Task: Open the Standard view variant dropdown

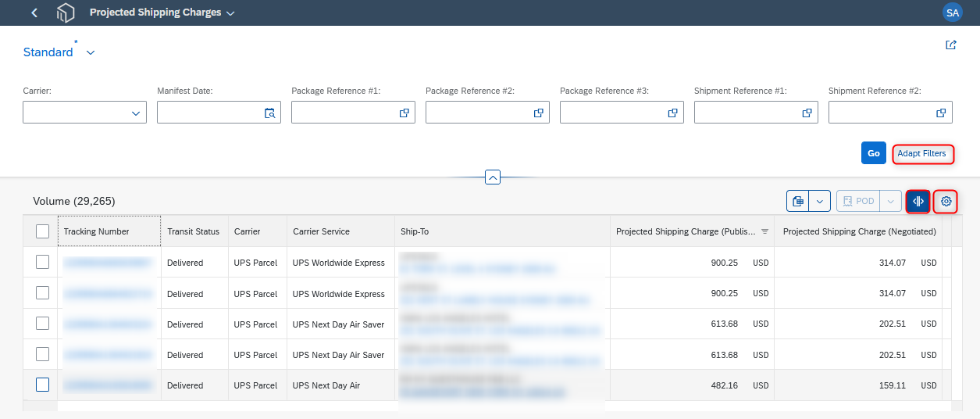Action: pos(91,52)
